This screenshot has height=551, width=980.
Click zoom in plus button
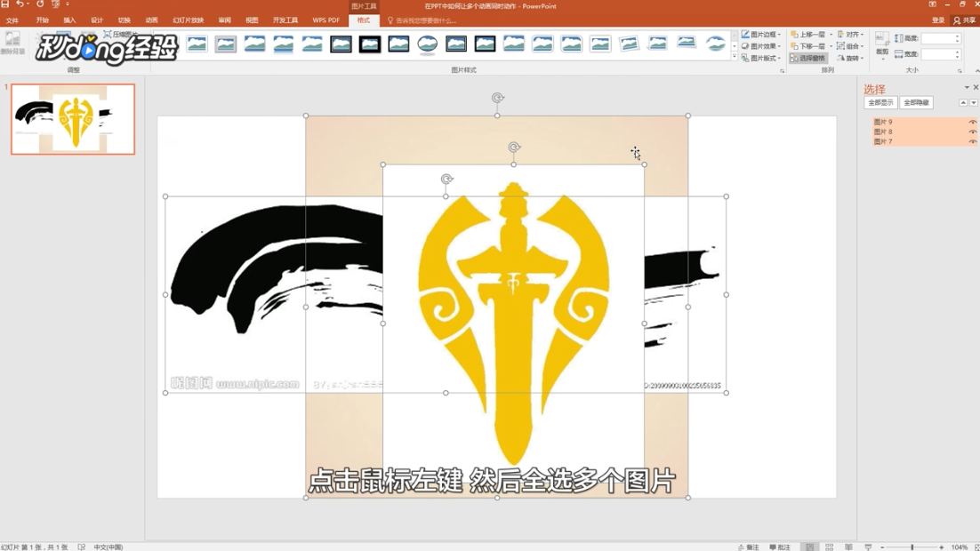coord(941,547)
